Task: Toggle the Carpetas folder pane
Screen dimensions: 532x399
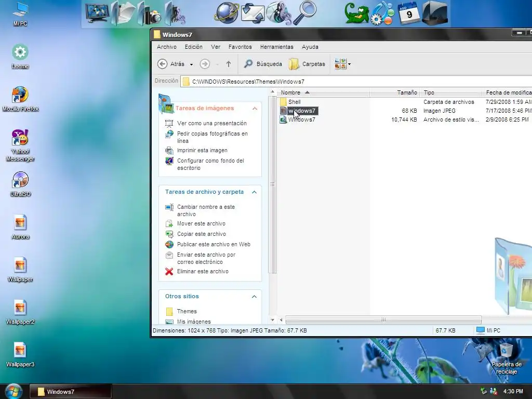Action: pos(307,64)
